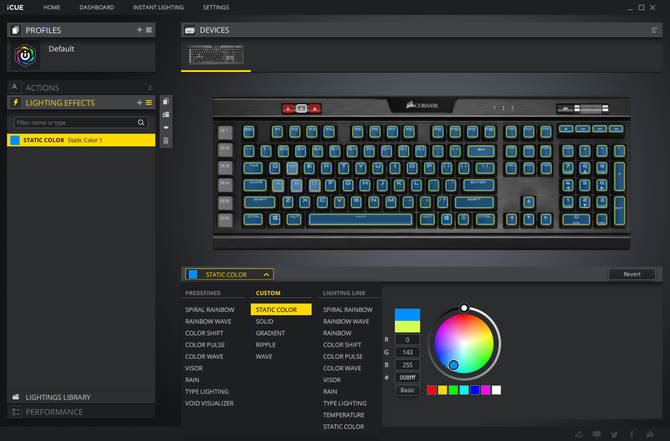
Task: Click the brightness ring handle on color wheel
Action: 464,308
